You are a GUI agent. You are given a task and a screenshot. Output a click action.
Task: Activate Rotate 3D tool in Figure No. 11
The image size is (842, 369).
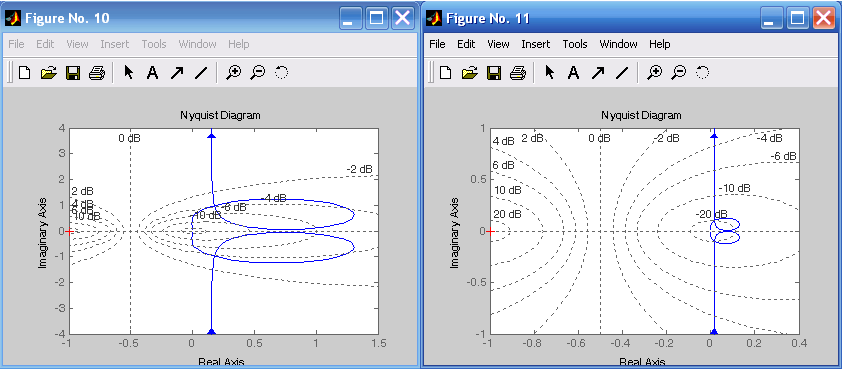click(x=702, y=73)
